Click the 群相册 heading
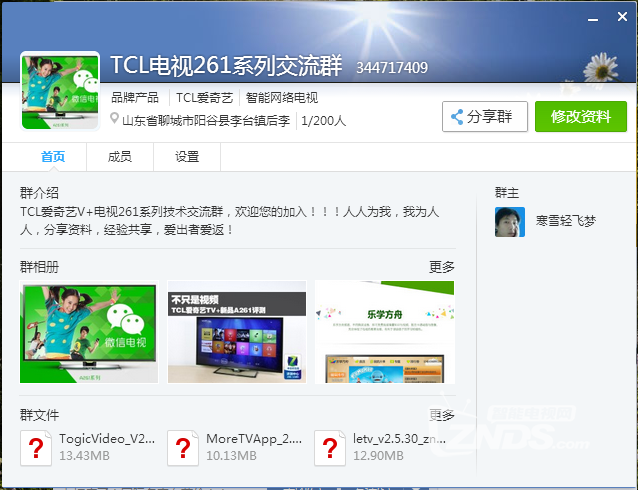Screen dimensions: 638x490 click(x=39, y=267)
